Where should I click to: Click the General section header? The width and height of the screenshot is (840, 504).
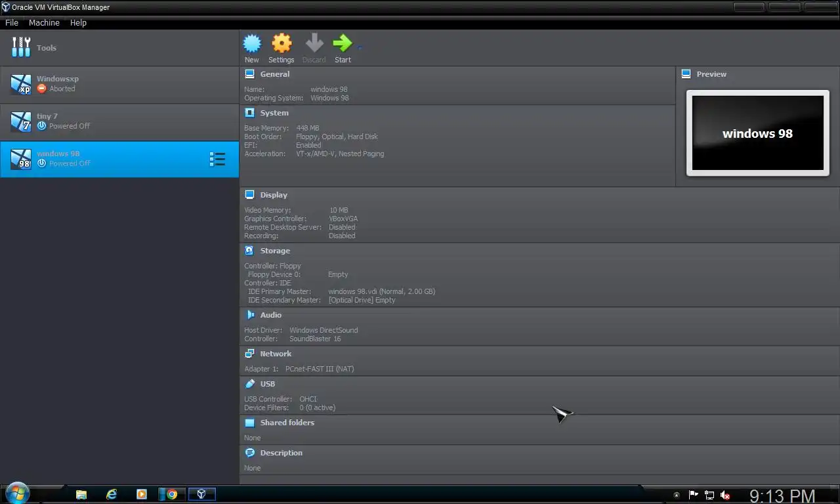[274, 74]
